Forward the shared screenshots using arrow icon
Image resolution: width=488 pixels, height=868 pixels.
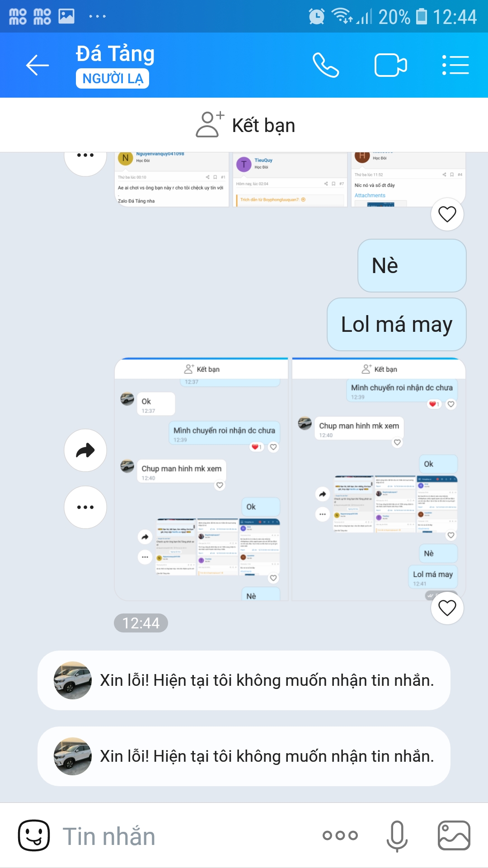[x=85, y=450]
